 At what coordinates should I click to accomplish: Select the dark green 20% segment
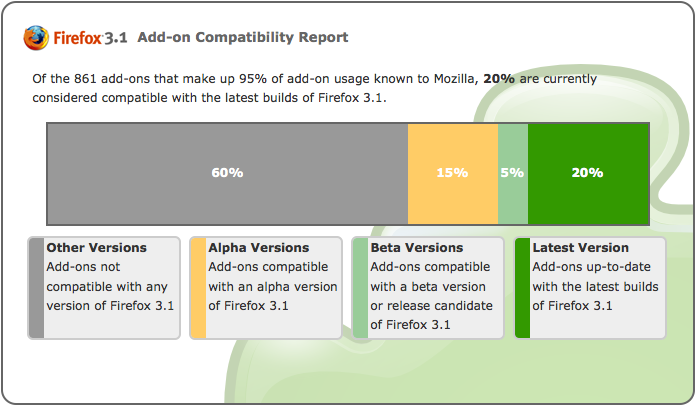(x=589, y=173)
